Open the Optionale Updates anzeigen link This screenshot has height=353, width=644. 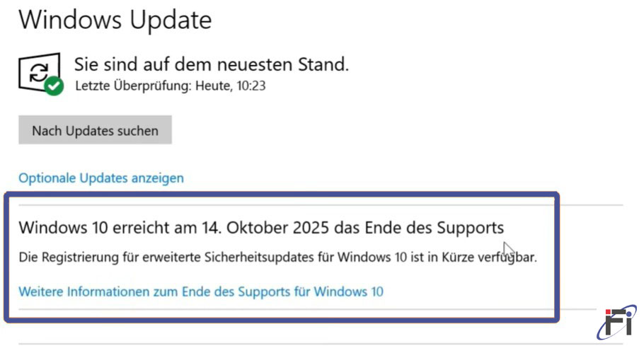pyautogui.click(x=101, y=178)
